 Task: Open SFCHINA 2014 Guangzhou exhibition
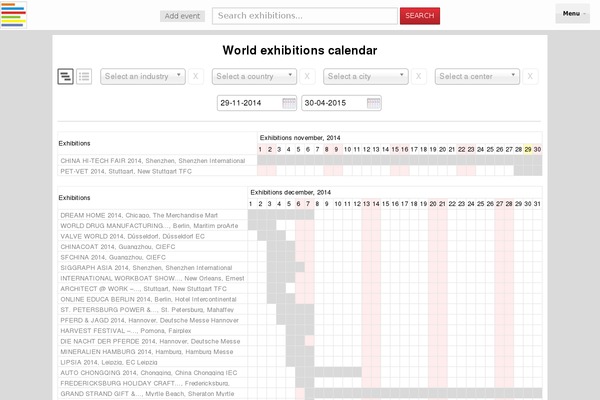113,257
